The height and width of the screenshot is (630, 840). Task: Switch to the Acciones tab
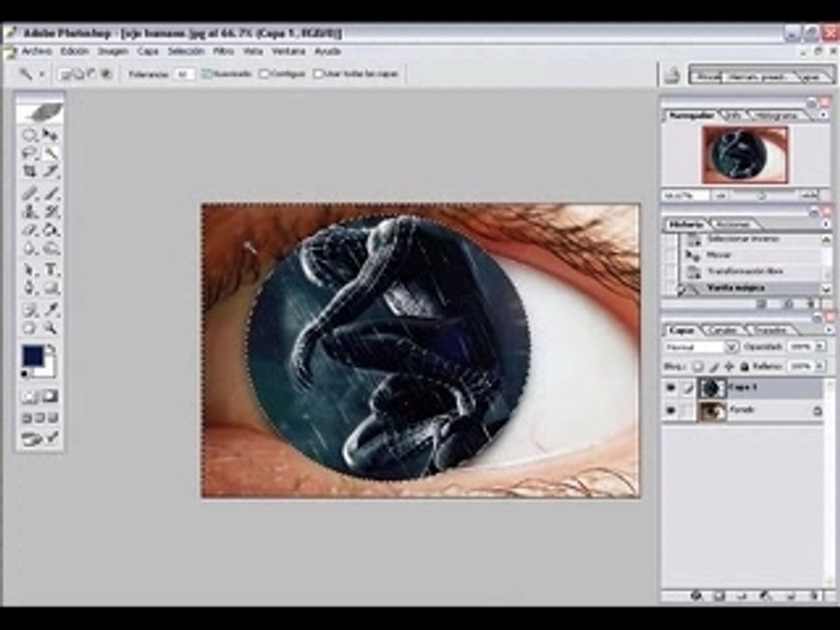coord(732,225)
